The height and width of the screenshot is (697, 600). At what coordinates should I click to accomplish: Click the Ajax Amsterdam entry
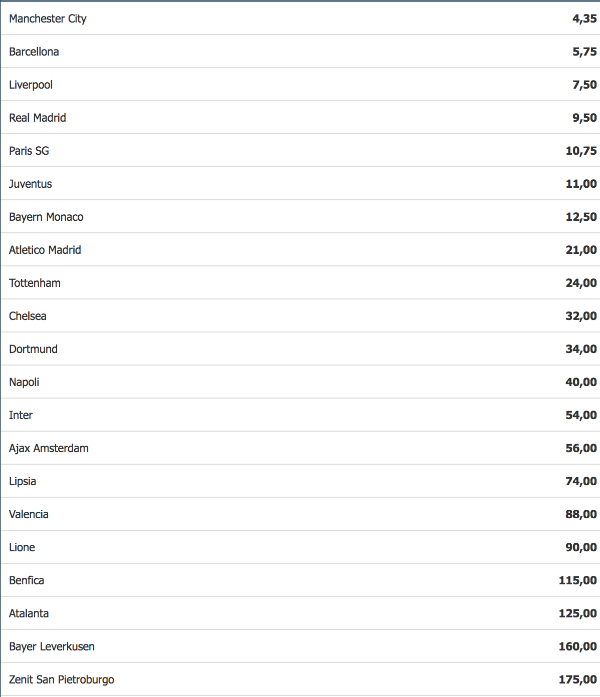(x=48, y=448)
